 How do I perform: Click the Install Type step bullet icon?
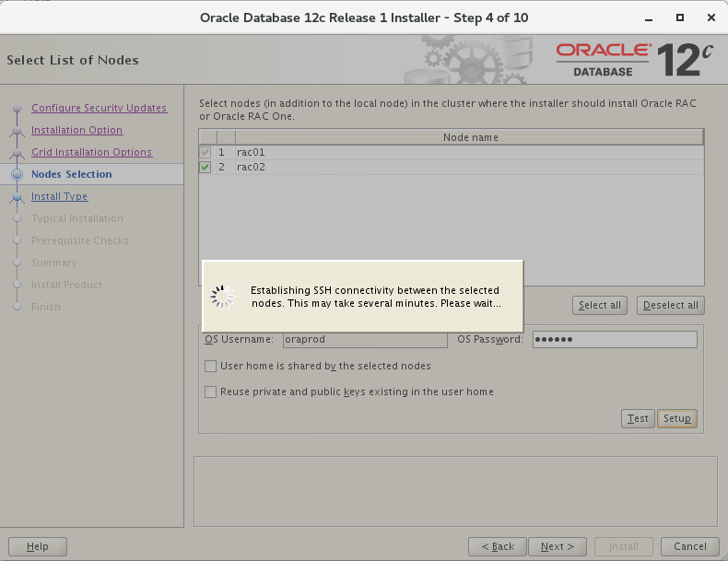(18, 198)
